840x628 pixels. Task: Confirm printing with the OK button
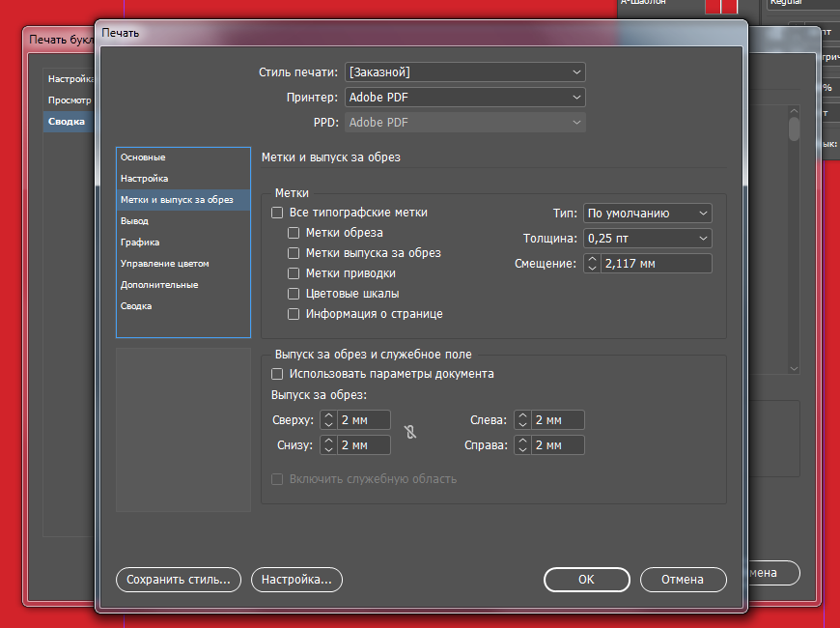tap(587, 580)
